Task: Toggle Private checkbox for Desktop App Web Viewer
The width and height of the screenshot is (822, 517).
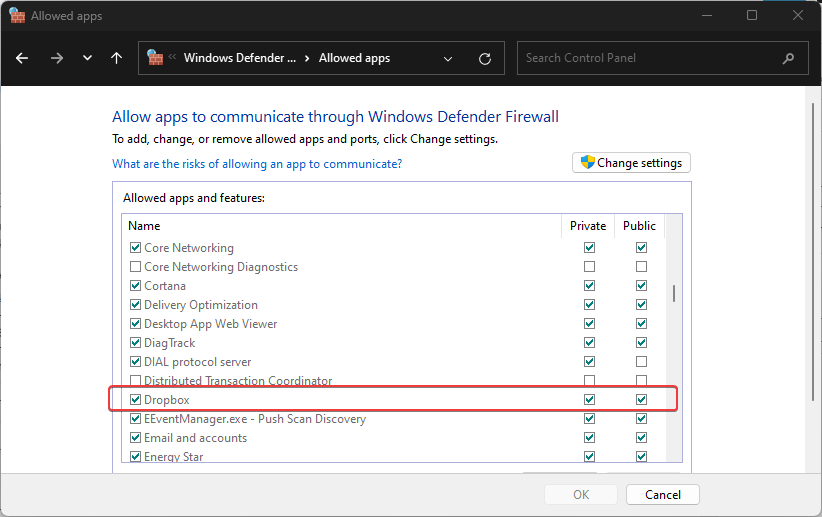Action: coord(589,324)
